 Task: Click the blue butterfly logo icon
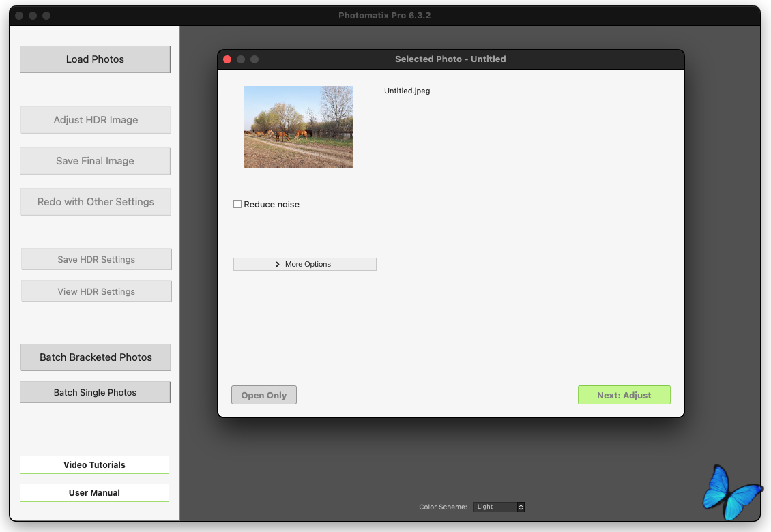pos(732,492)
